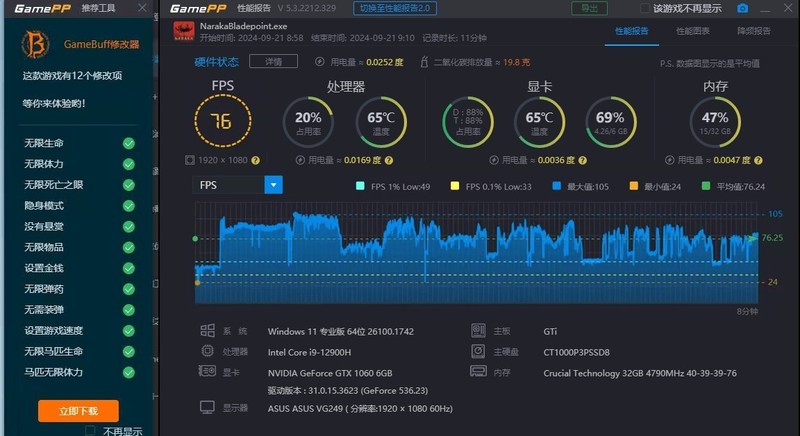Image resolution: width=800 pixels, height=436 pixels.
Task: Click memory power meter icon
Action: point(669,160)
